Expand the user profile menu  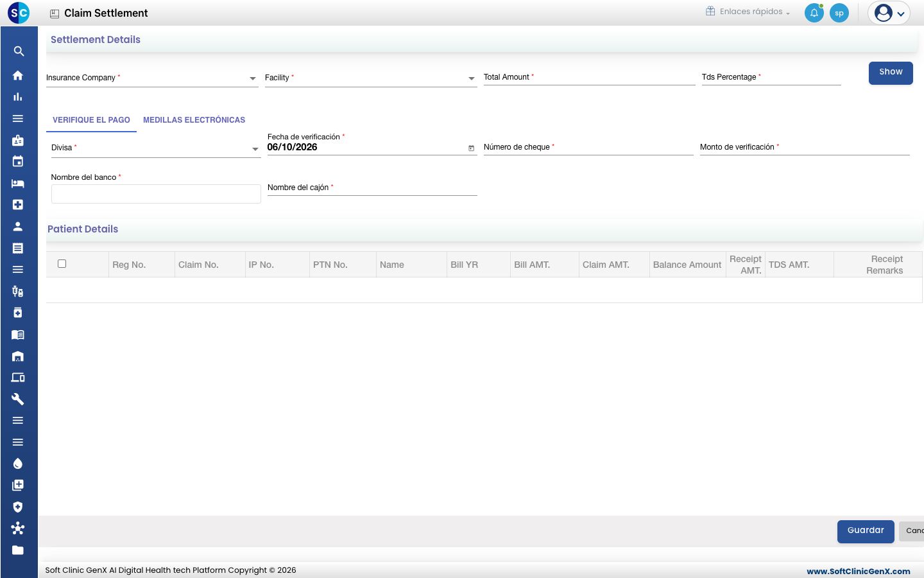889,13
